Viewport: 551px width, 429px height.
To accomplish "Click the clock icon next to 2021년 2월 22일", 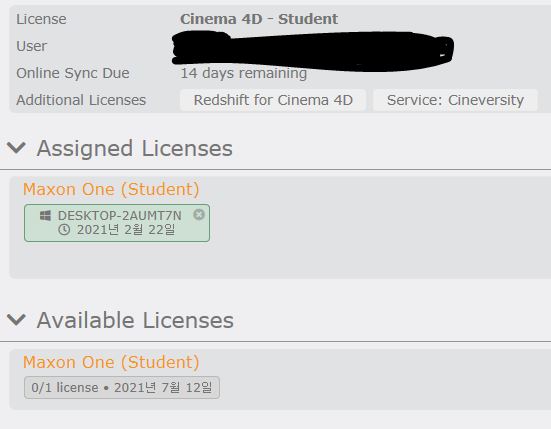I will (64, 230).
